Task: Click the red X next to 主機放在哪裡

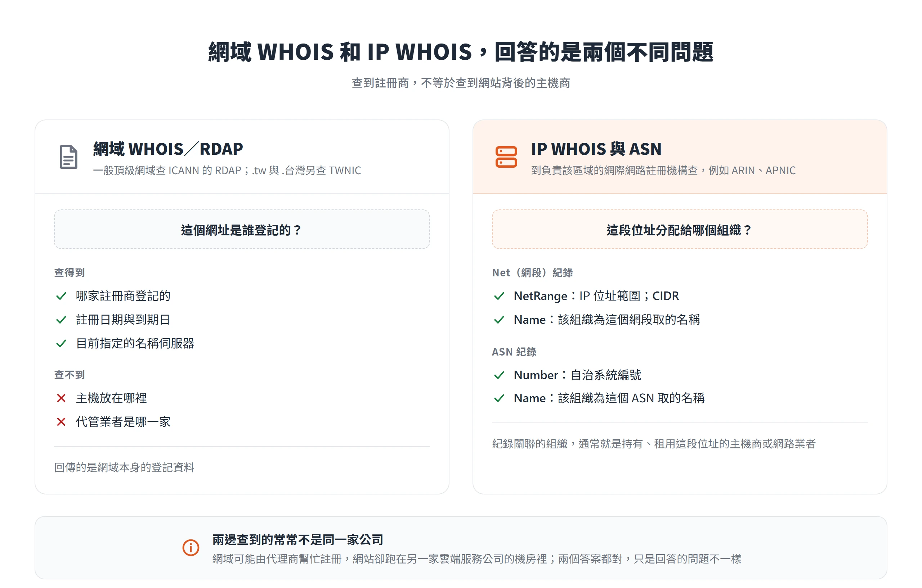Action: point(61,398)
